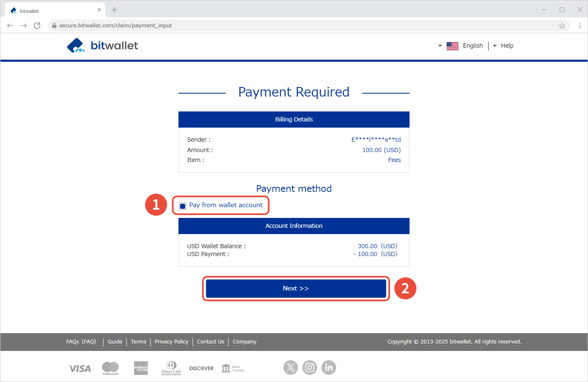Open the LinkedIn social icon
Screen dimensions: 588x382
coord(329,367)
